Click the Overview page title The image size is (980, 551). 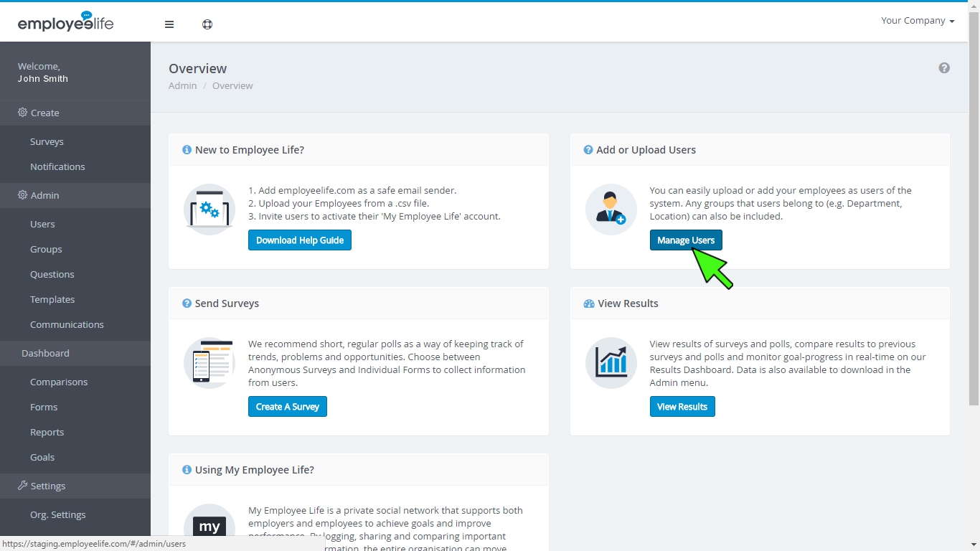tap(198, 69)
